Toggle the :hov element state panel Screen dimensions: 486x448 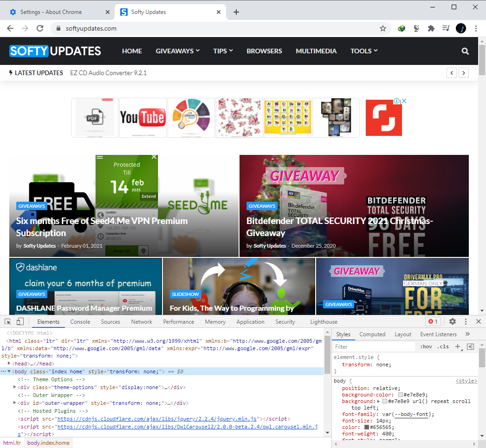tap(426, 347)
